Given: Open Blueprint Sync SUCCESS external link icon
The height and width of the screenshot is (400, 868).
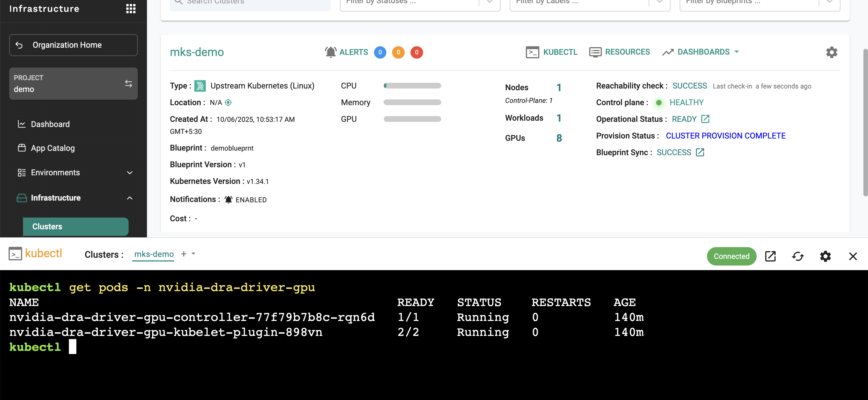Looking at the screenshot, I should [x=700, y=153].
